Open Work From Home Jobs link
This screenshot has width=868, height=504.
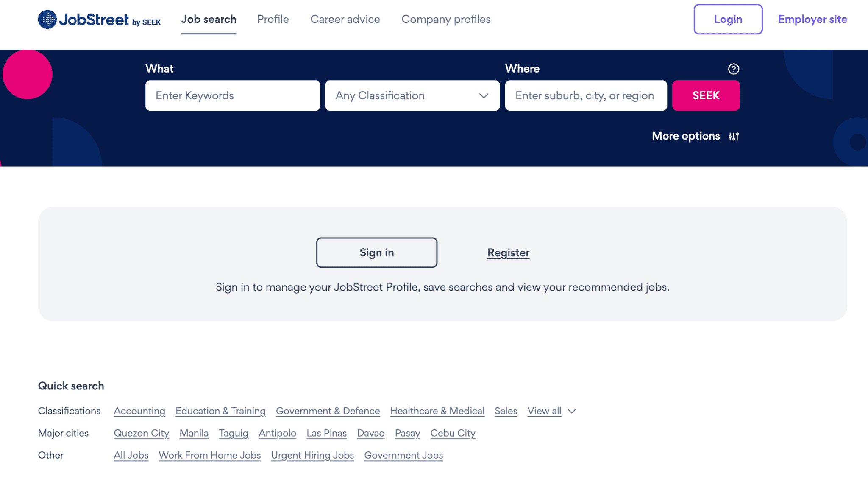click(x=209, y=455)
